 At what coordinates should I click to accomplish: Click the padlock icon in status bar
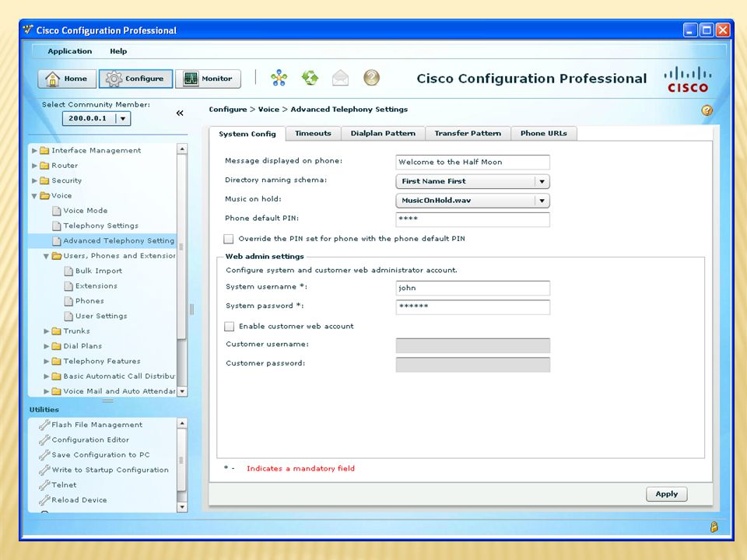coord(714,527)
